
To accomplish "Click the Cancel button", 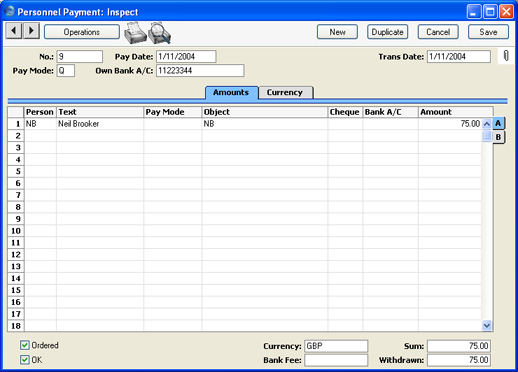I will [438, 32].
